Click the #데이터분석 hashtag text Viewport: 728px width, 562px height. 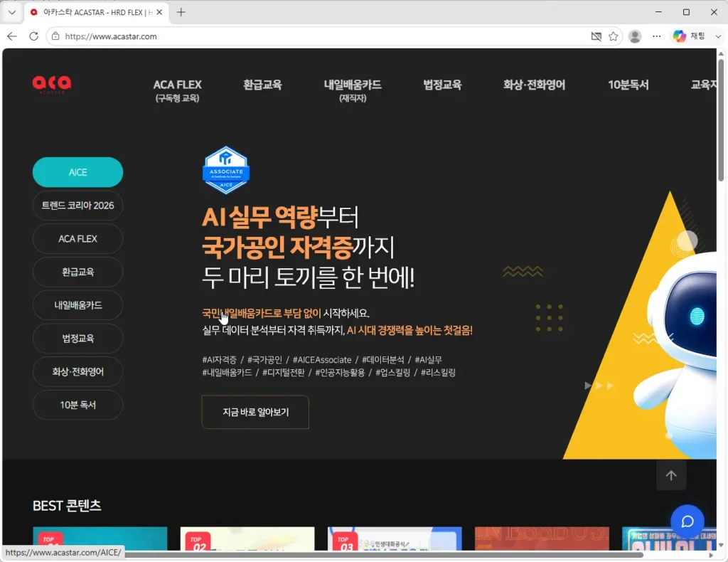383,360
